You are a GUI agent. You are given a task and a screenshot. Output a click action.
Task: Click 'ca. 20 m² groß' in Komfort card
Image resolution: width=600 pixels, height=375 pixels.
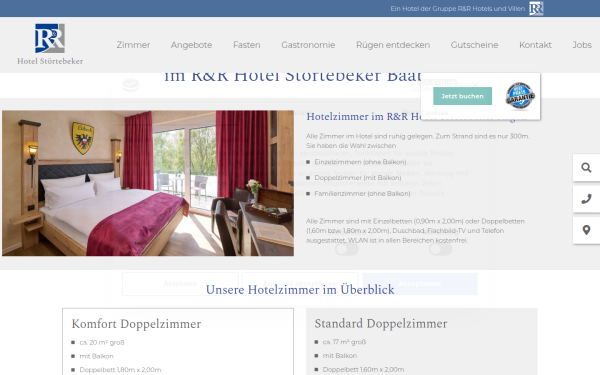tap(102, 342)
